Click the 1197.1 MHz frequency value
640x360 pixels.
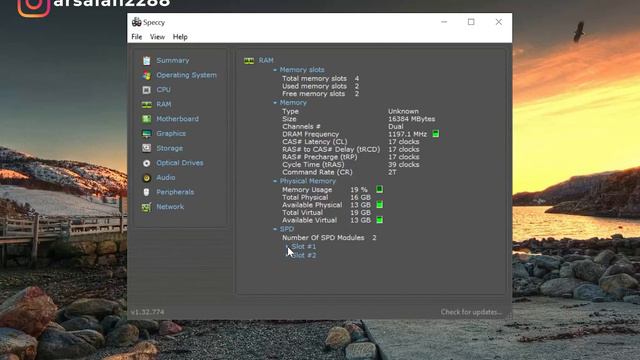click(407, 134)
